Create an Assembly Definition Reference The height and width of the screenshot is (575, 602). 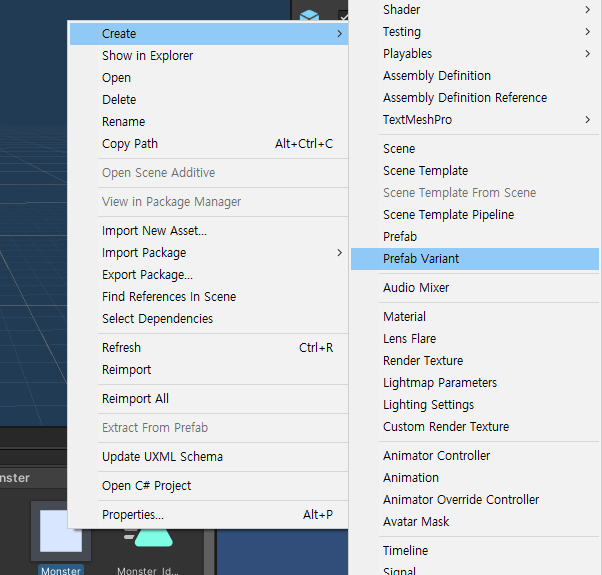click(x=475, y=97)
